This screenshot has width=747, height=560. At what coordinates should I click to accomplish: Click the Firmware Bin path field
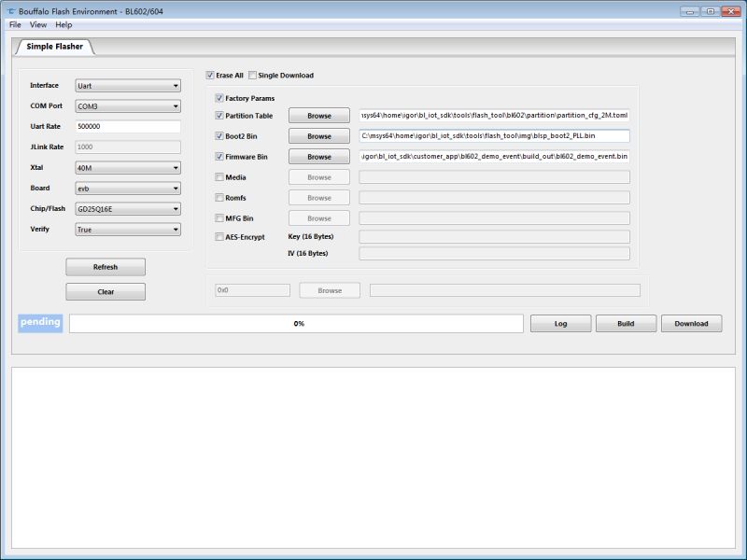pos(495,157)
